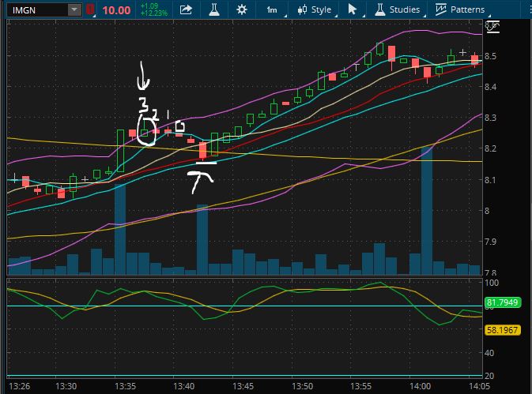The height and width of the screenshot is (394, 532).
Task: Click the last price 10.00 readout
Action: pos(116,10)
